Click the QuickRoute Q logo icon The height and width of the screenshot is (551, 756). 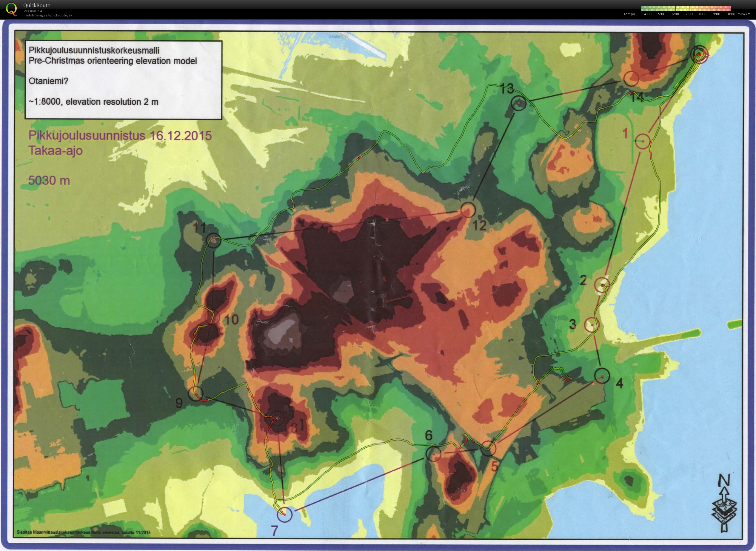pos(12,9)
